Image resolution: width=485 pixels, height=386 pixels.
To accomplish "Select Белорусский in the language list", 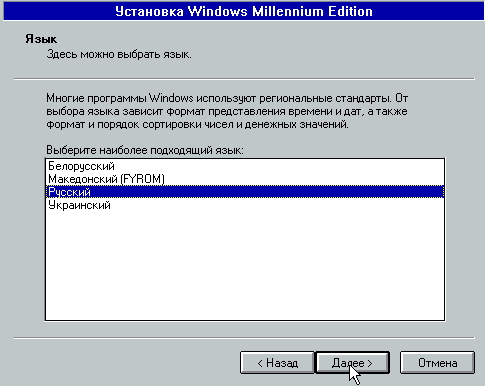I will [245, 166].
